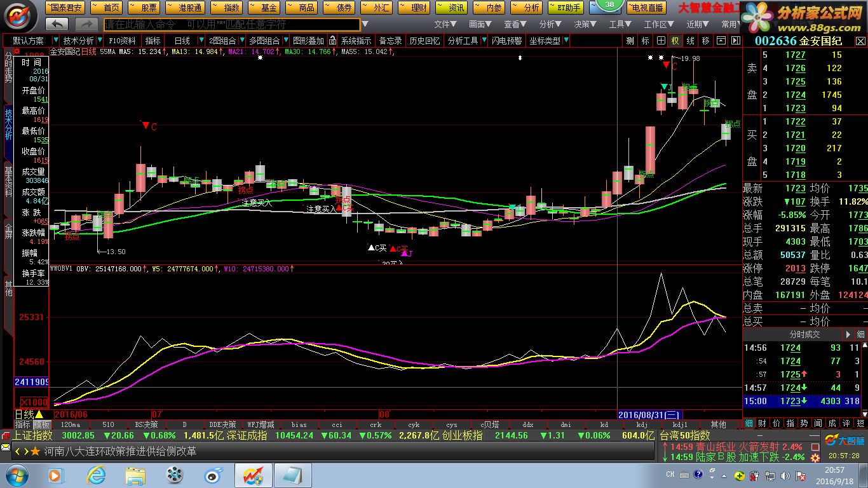Click the red C sell signal marker
This screenshot has width=868, height=488.
(150, 126)
